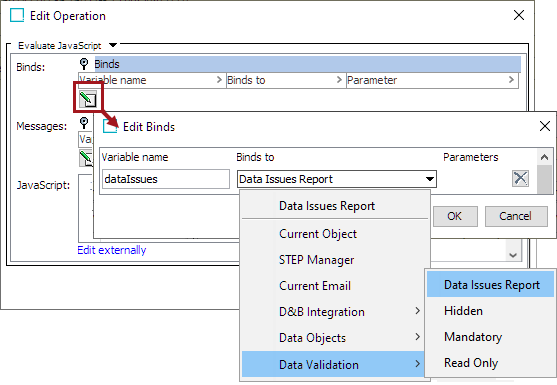Click the edit Binds pencil icon

(x=88, y=99)
